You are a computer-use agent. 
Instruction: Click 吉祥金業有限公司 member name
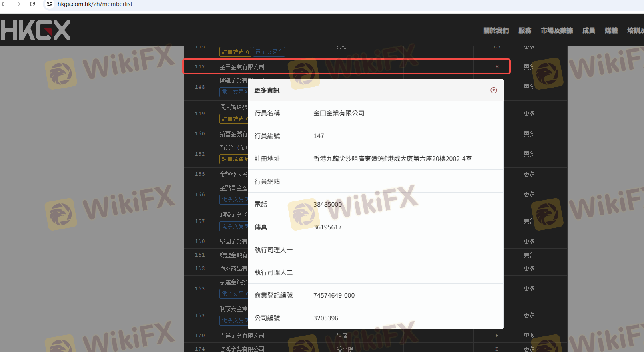[242, 336]
